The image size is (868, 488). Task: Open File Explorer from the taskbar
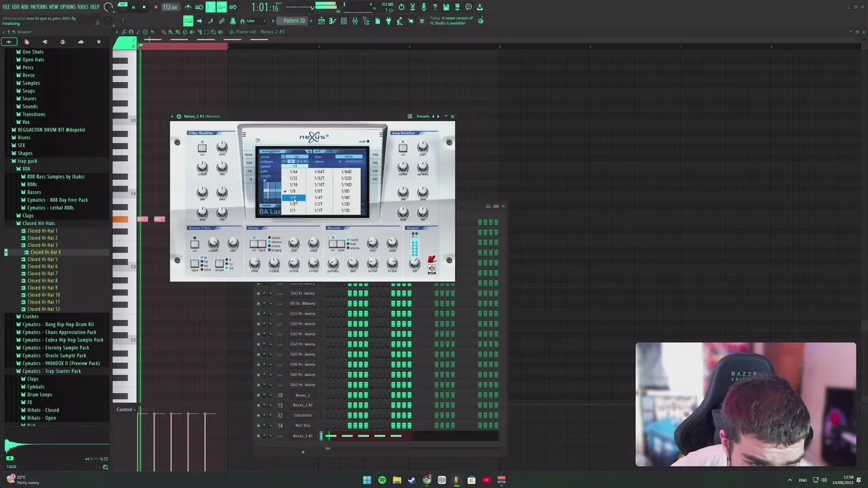pos(397,480)
